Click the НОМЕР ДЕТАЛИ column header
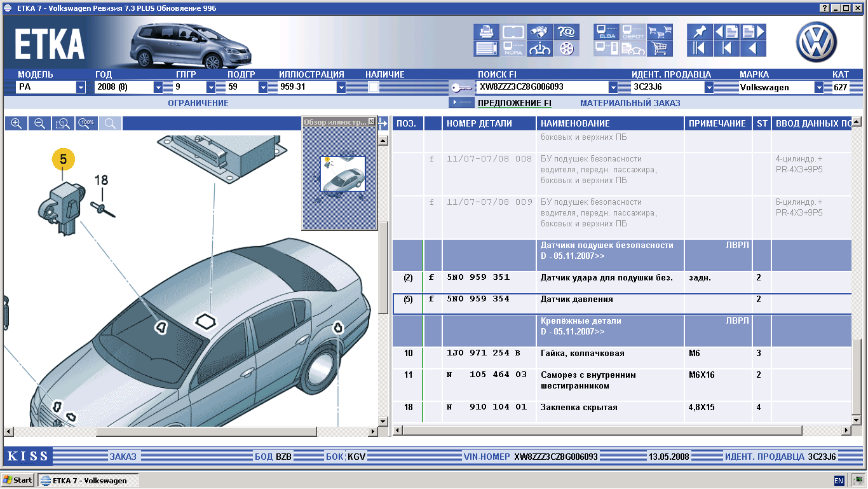 (x=489, y=123)
